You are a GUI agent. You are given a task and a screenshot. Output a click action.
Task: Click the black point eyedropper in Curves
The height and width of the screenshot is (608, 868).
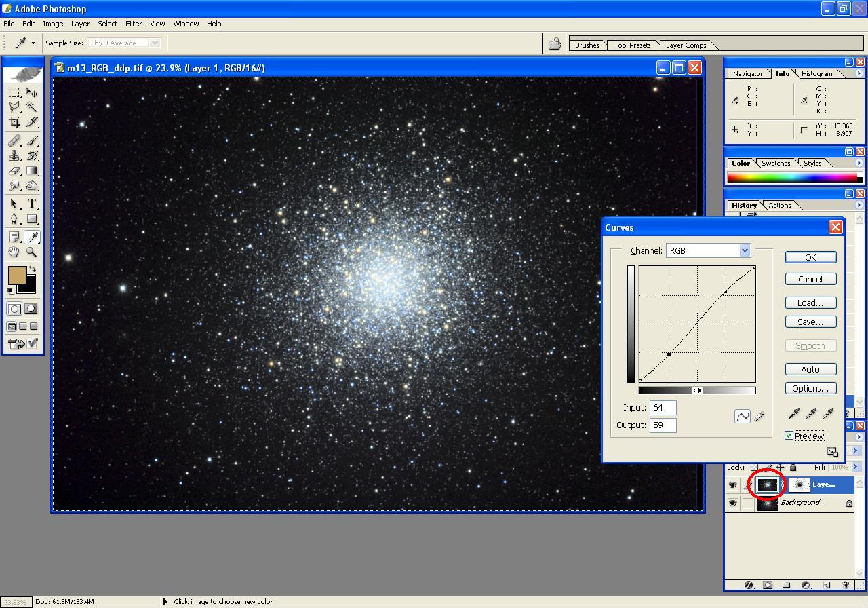(793, 413)
